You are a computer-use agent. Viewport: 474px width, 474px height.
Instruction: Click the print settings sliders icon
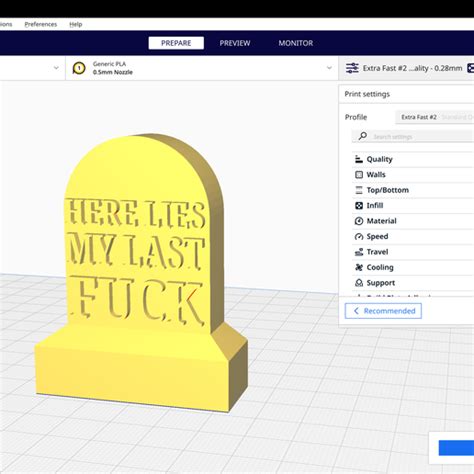coord(352,68)
